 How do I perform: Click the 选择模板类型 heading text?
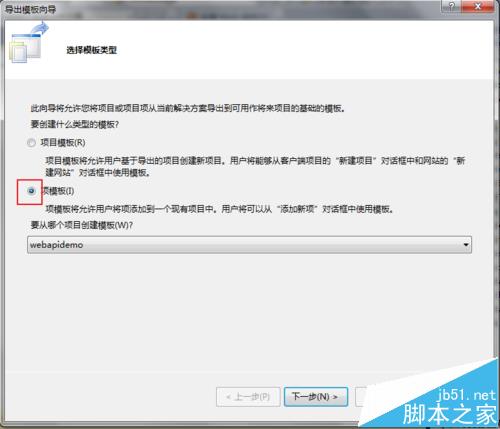click(92, 50)
